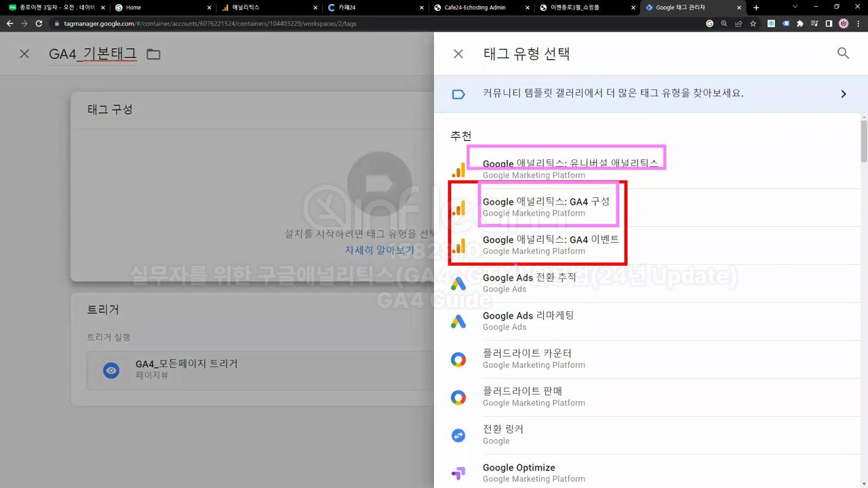Viewport: 868px width, 488px height.
Task: Search tag types with the magnifier icon
Action: tap(843, 53)
